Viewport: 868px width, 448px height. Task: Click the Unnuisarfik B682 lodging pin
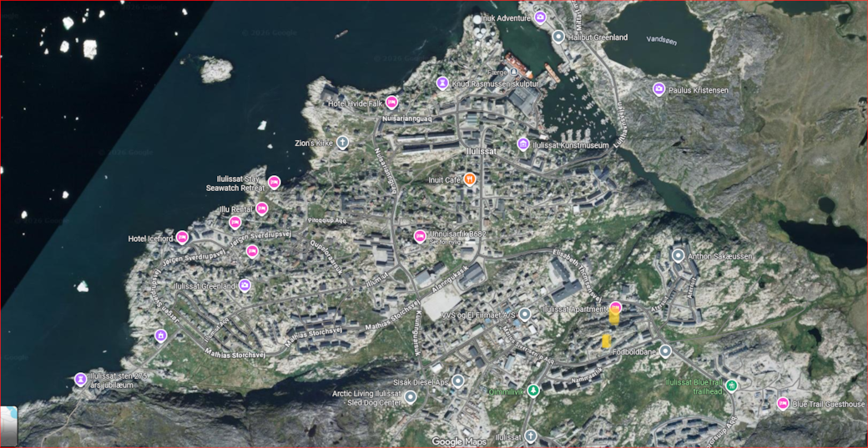click(x=420, y=236)
